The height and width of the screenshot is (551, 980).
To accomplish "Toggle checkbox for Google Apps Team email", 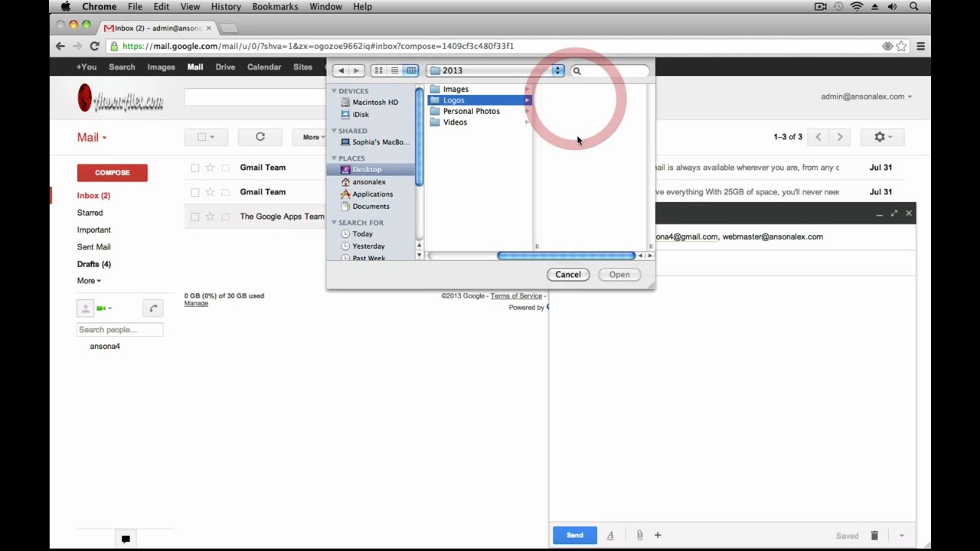I will (x=195, y=217).
